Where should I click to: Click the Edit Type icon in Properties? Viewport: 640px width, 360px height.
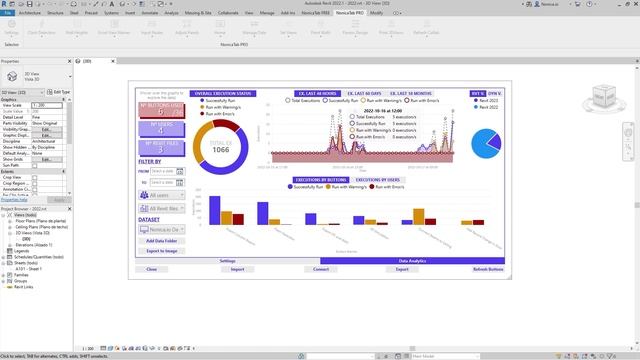tap(50, 92)
